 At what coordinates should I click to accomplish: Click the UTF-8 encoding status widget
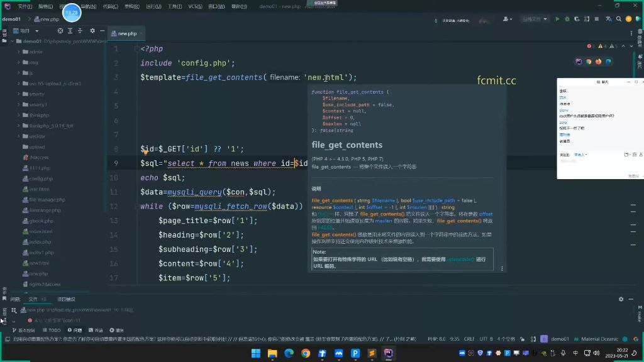point(486,339)
